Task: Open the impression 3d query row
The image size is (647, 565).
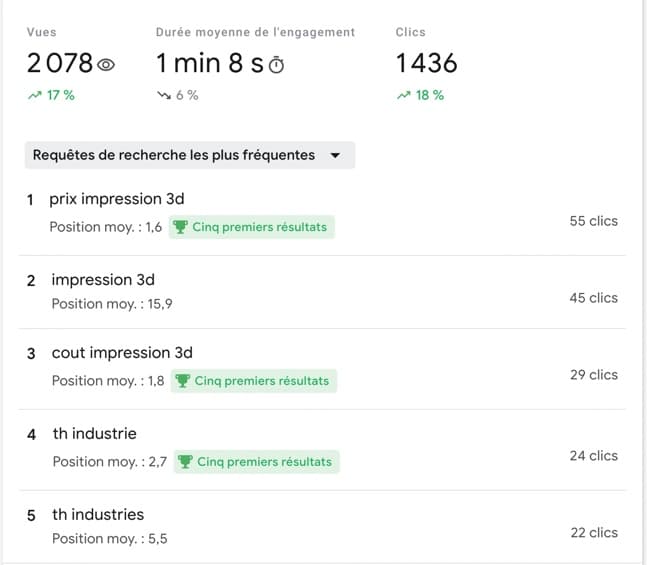Action: click(103, 280)
